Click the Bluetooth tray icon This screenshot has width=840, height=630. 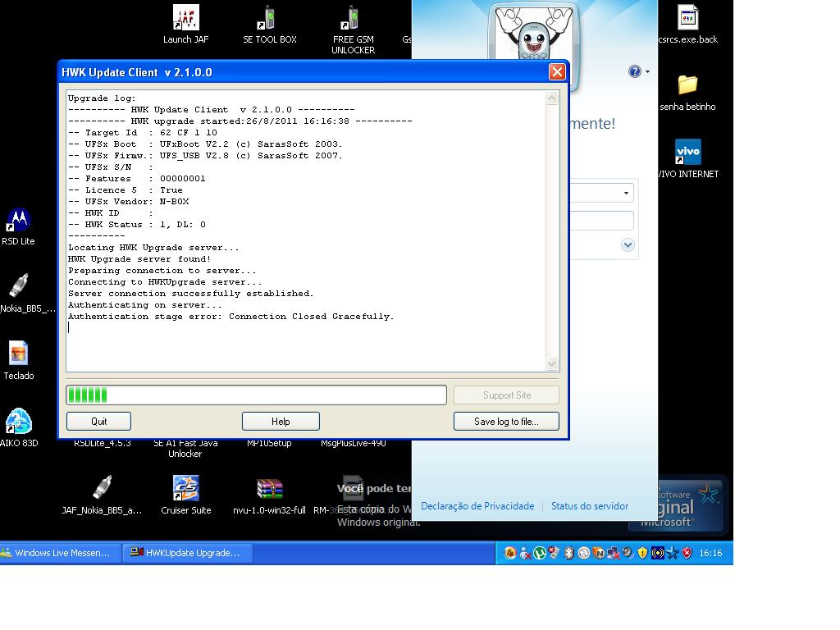pyautogui.click(x=569, y=553)
